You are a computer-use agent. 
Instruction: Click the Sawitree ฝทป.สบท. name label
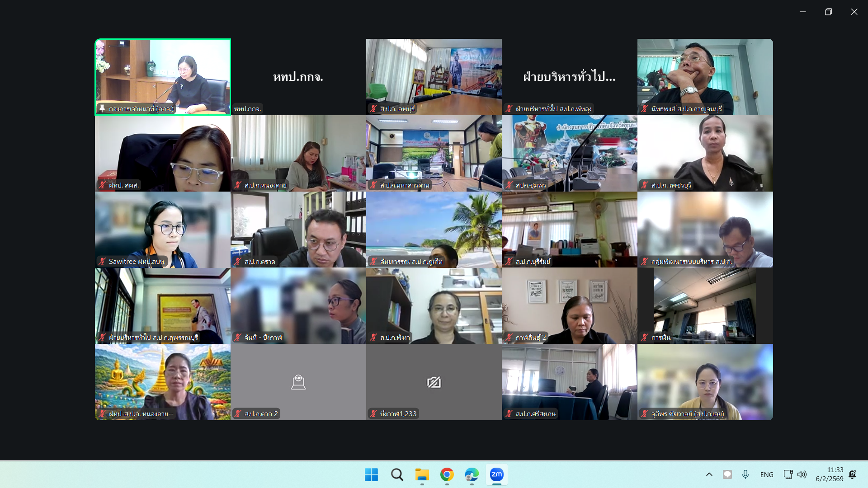(137, 262)
